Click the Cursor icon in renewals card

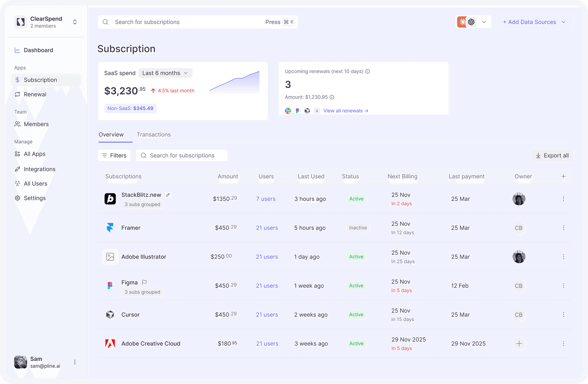[307, 111]
